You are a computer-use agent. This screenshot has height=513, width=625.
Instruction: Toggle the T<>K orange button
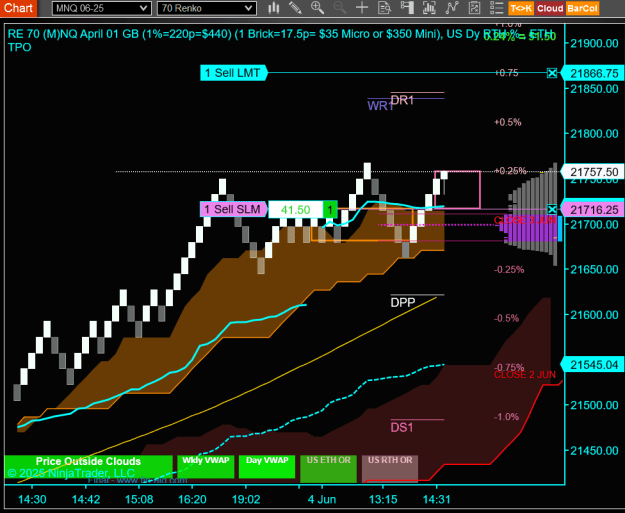pos(521,8)
